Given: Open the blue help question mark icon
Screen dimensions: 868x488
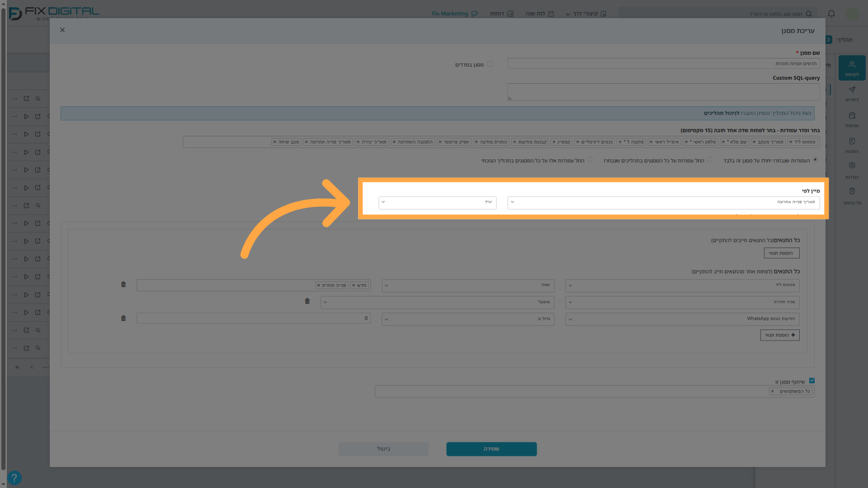Looking at the screenshot, I should pos(14,478).
